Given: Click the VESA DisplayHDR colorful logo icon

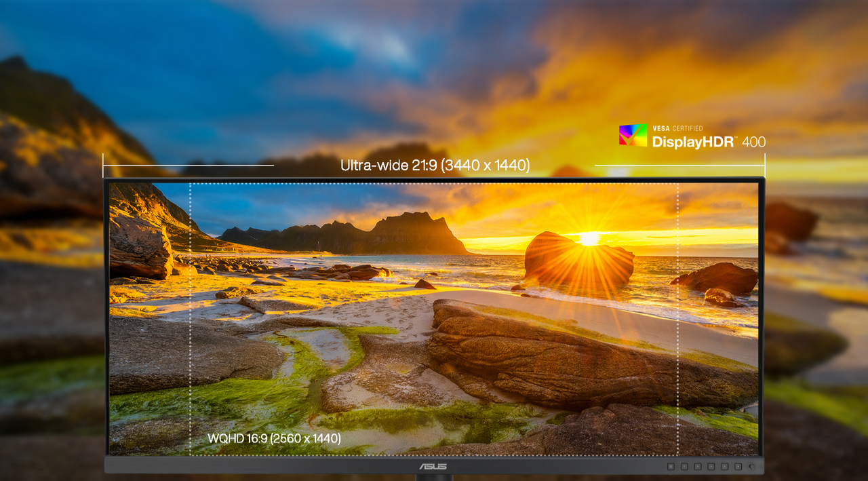Looking at the screenshot, I should (633, 135).
